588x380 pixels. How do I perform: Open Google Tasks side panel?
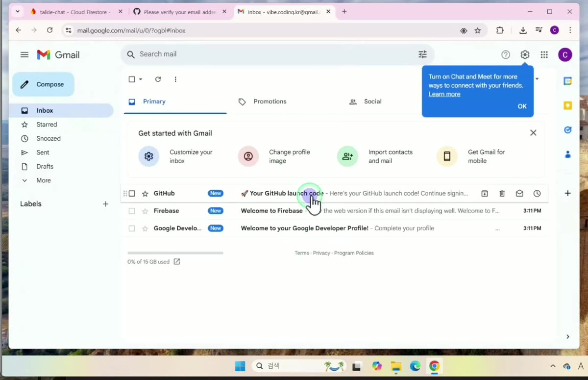tap(568, 130)
